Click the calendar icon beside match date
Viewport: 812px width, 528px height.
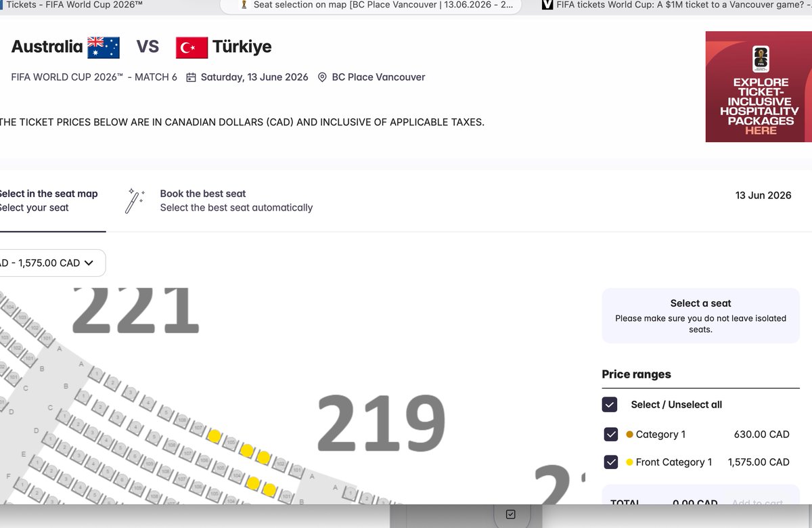click(191, 77)
